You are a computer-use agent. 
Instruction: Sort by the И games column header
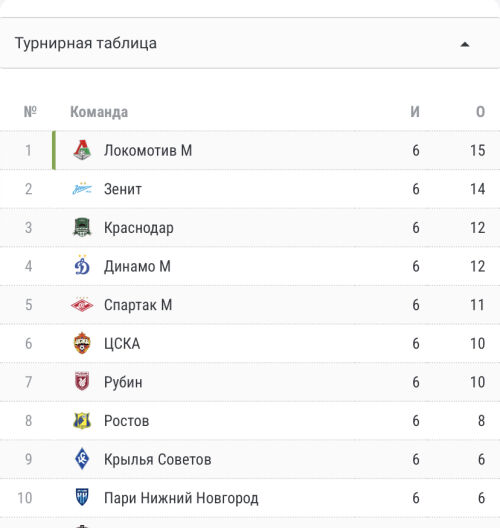pos(415,112)
